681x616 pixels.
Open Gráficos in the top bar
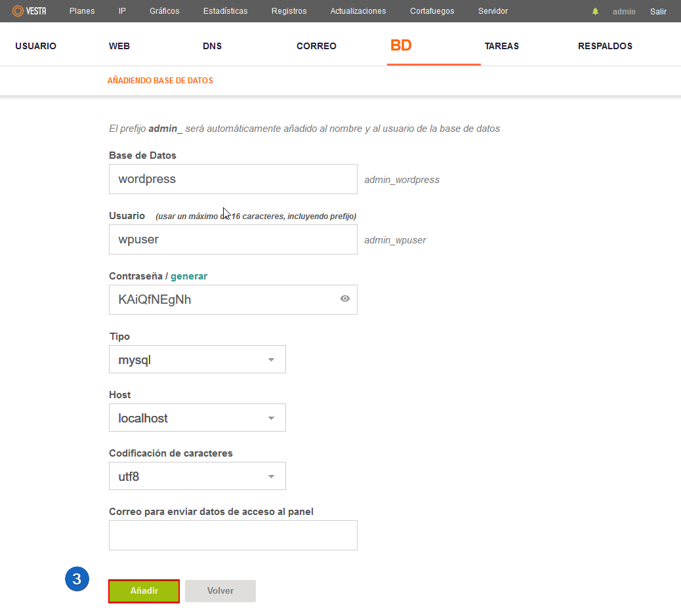coord(164,11)
